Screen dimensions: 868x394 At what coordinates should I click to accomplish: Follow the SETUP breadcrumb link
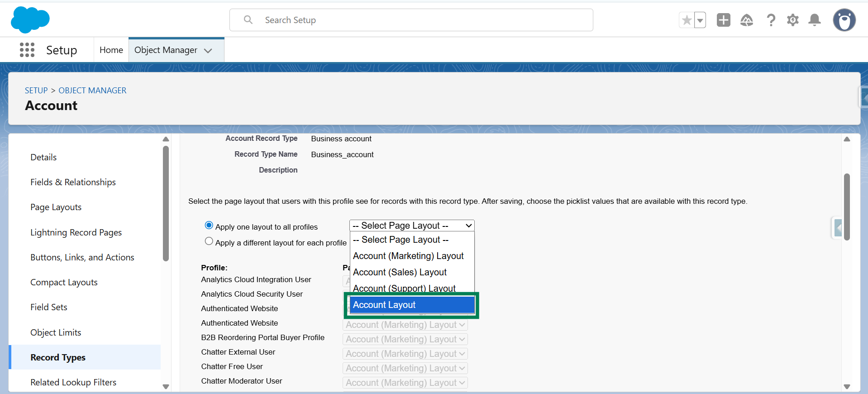pyautogui.click(x=36, y=90)
